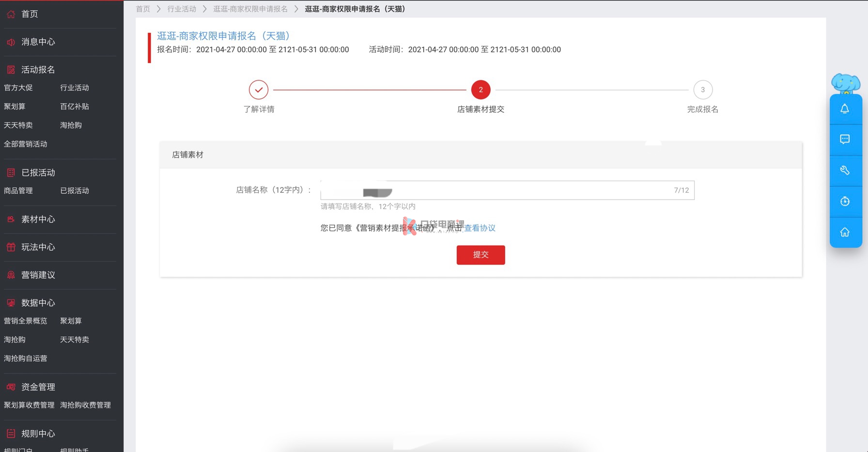Open 全部营销活动 submenu
Image resolution: width=868 pixels, height=452 pixels.
click(x=26, y=144)
